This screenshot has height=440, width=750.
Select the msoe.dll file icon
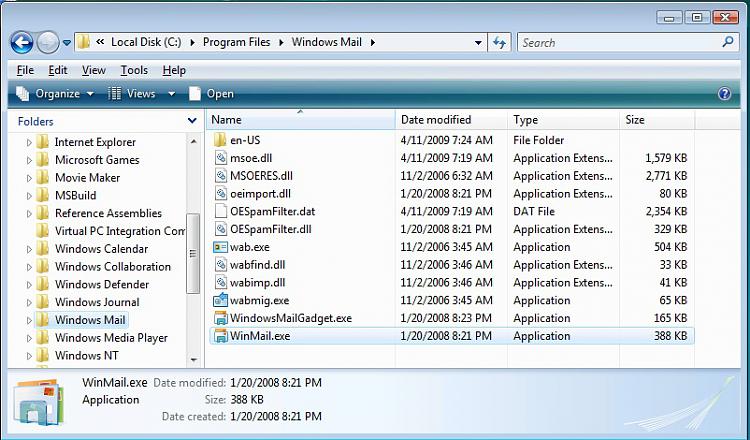tap(221, 158)
